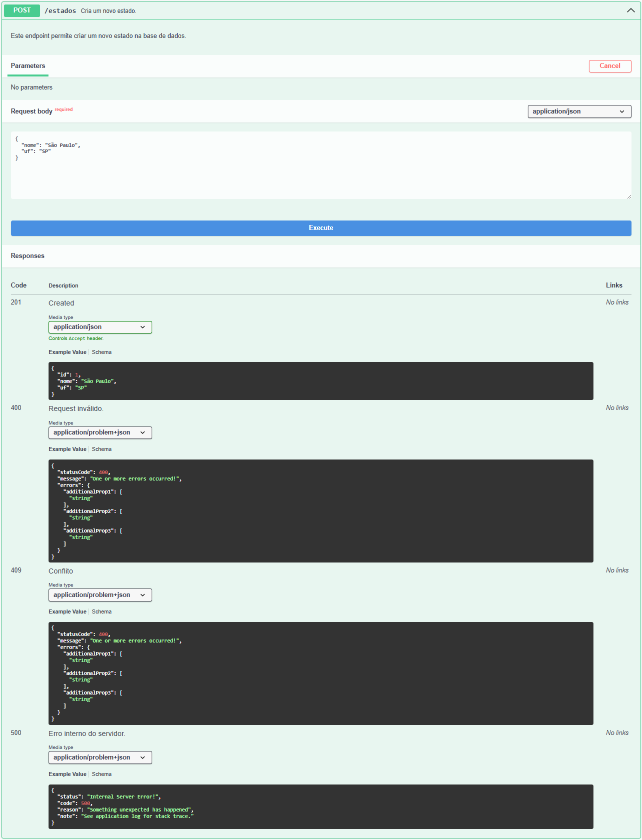Open the 400 response media type dropdown
Screen dimensions: 642x840
point(100,432)
